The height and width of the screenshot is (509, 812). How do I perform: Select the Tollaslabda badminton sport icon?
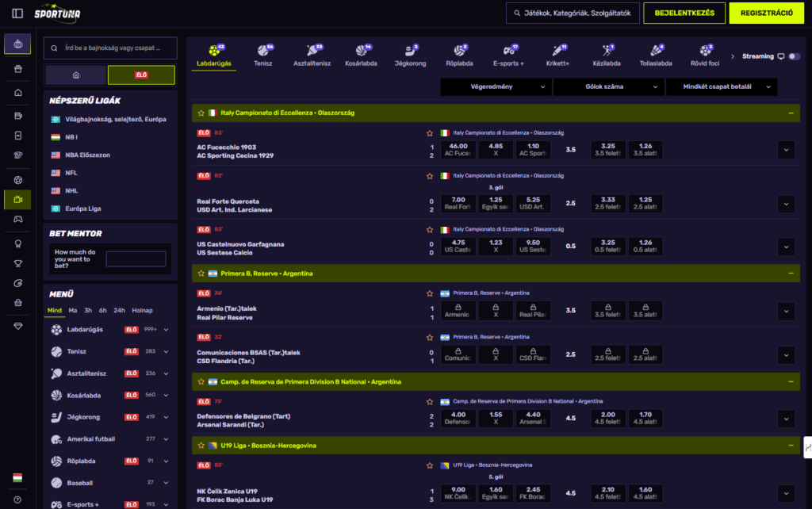point(656,55)
